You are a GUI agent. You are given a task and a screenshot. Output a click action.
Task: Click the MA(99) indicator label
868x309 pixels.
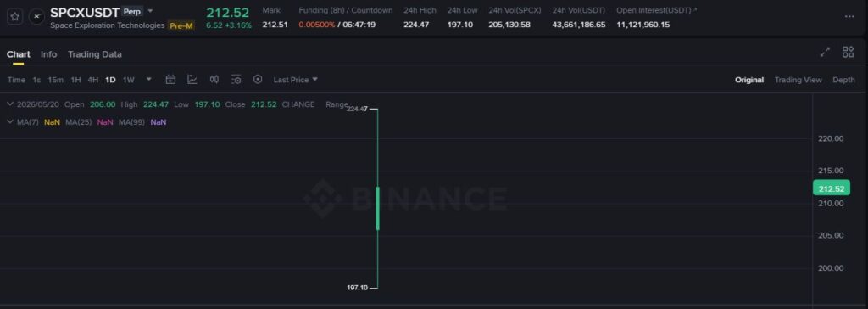(131, 122)
